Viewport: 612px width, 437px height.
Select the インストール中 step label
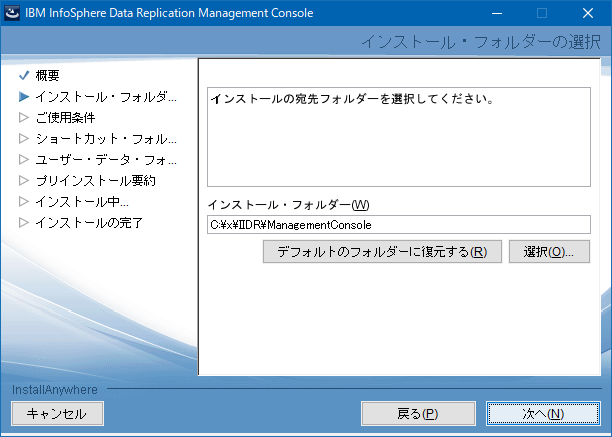pyautogui.click(x=82, y=202)
